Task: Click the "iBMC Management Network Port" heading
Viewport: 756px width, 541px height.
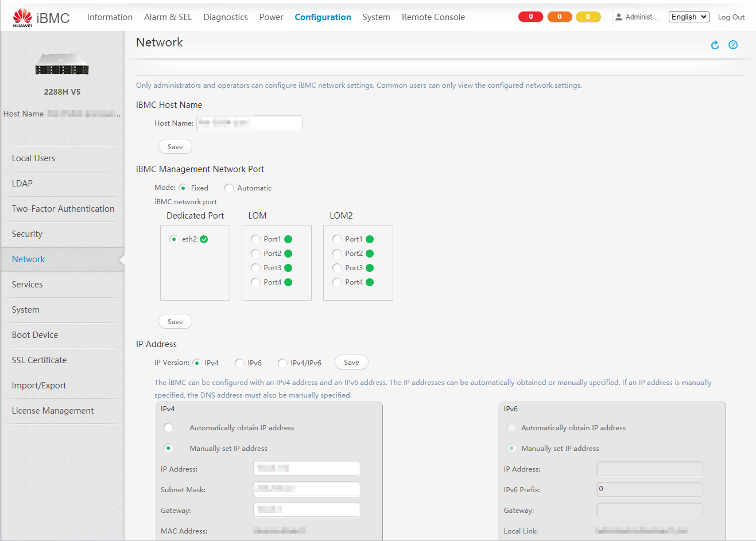Action: point(200,169)
